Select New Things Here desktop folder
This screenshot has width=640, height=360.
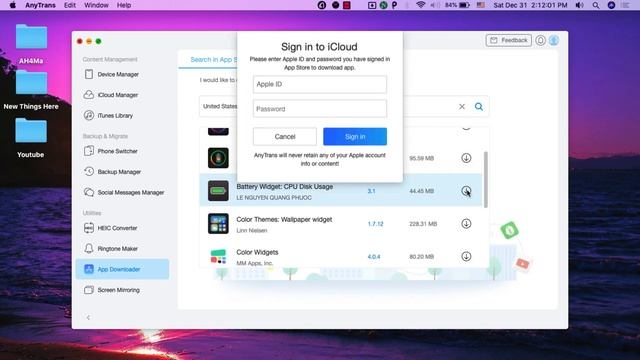pyautogui.click(x=31, y=90)
